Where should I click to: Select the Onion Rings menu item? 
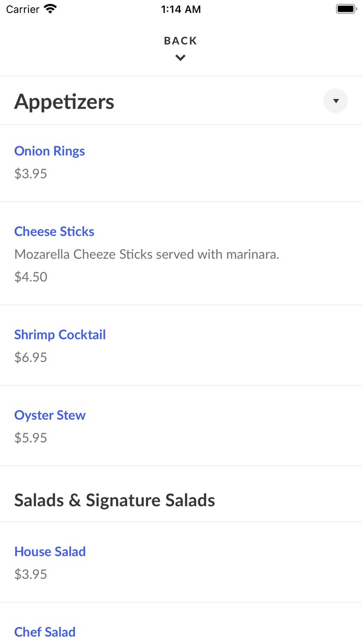pos(50,151)
